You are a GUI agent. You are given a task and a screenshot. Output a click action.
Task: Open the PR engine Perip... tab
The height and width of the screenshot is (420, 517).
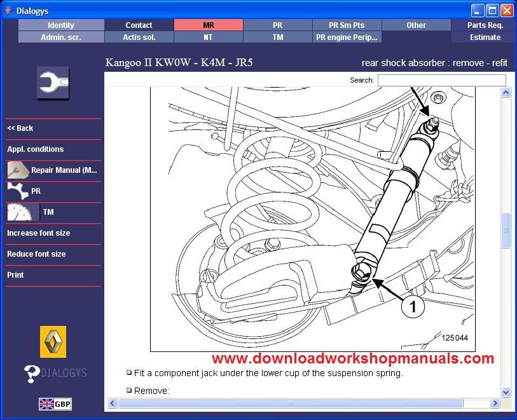347,37
